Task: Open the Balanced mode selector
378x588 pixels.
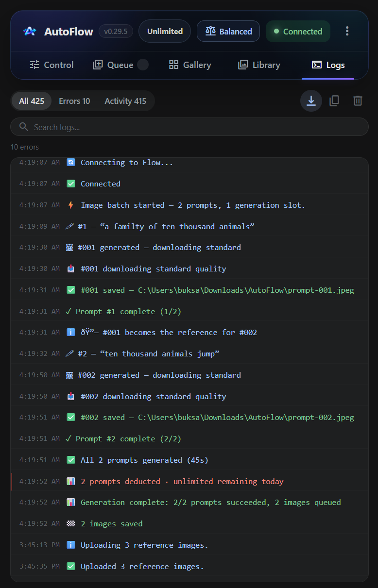Action: tap(228, 31)
